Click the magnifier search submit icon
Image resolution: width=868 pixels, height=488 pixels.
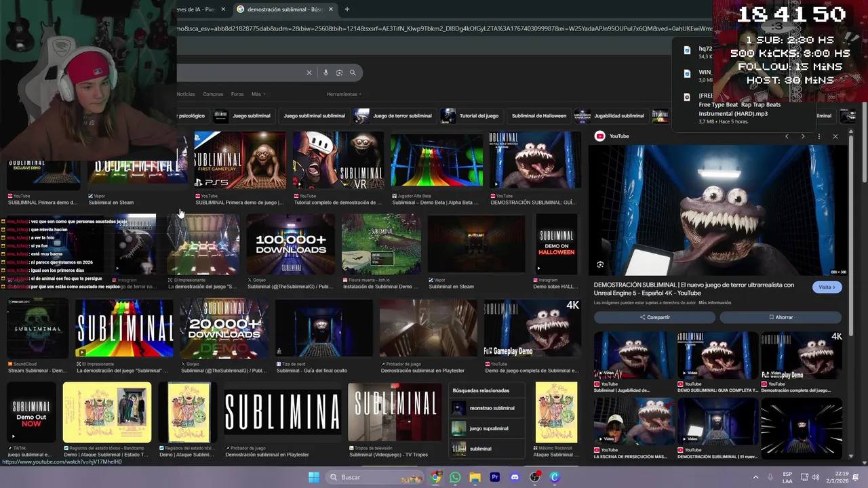(x=353, y=73)
